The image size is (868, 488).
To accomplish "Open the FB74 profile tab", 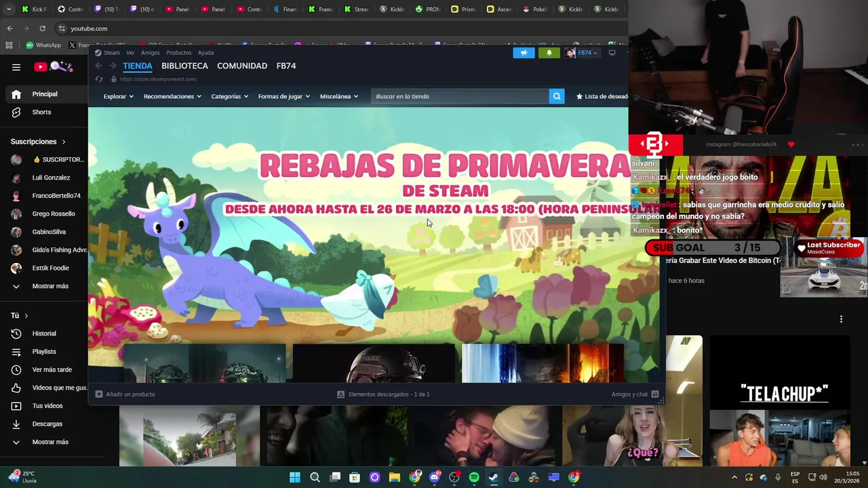I will [286, 66].
